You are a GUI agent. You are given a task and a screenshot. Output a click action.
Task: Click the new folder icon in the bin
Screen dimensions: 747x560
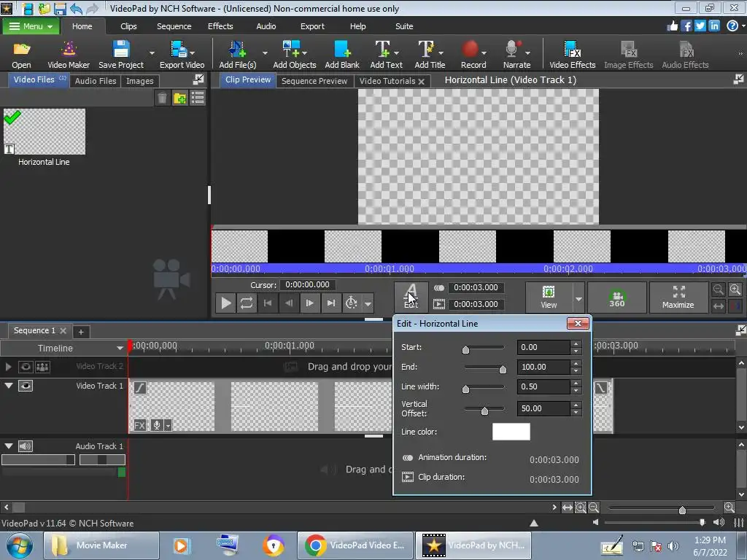click(179, 98)
